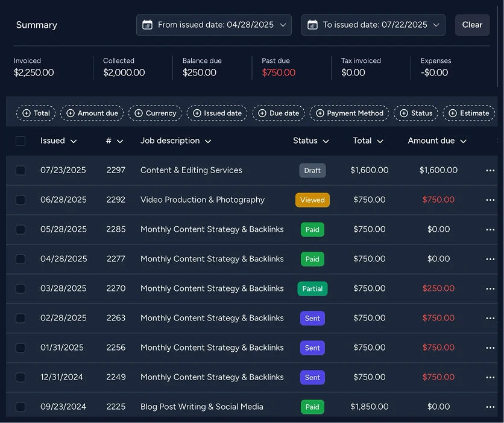Viewport: 504px width, 423px height.
Task: Add the Amount due filter chip
Action: [92, 113]
